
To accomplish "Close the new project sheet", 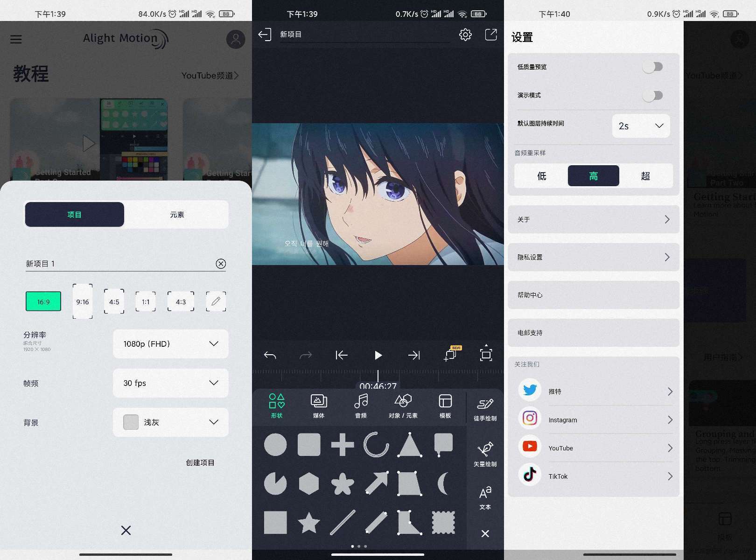I will (126, 530).
